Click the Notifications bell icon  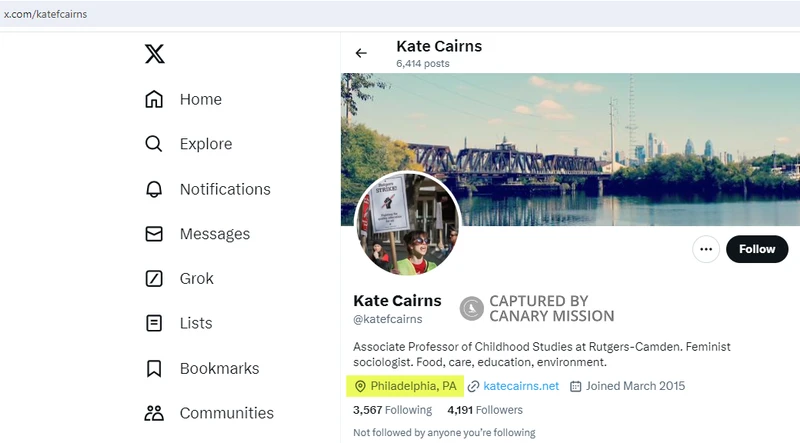click(154, 189)
